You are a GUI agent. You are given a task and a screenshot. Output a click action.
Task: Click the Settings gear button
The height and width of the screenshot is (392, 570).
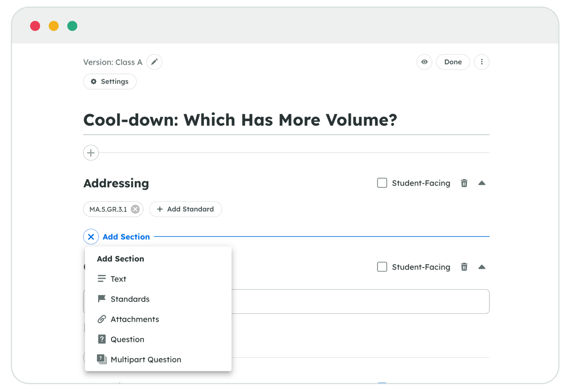point(110,81)
